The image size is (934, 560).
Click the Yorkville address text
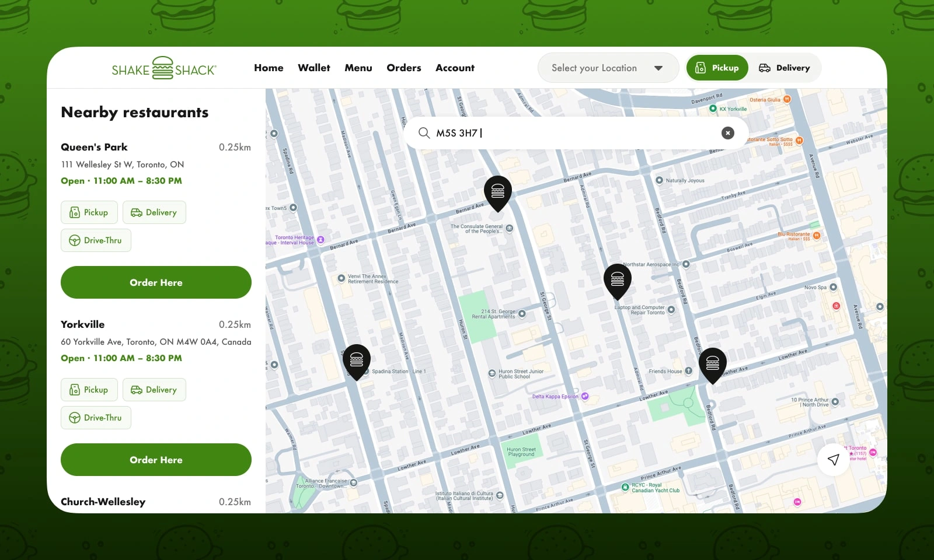(x=156, y=342)
